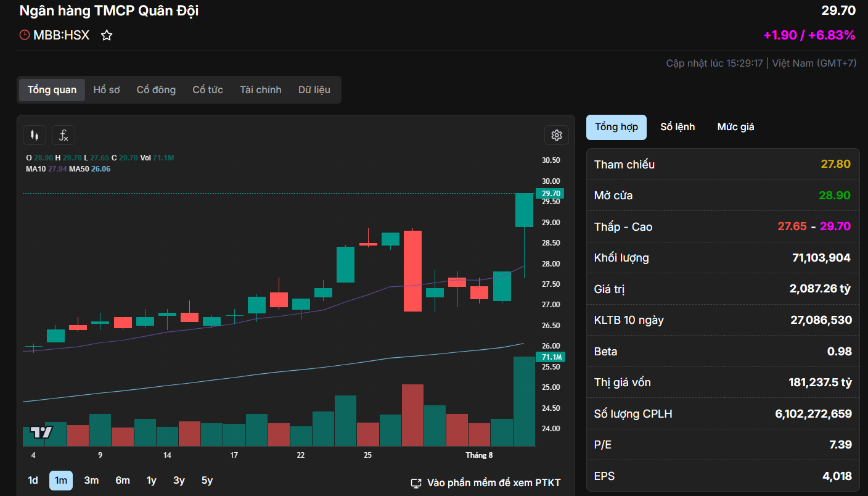This screenshot has height=496, width=868.
Task: Set chart range to 6m
Action: coord(123,481)
